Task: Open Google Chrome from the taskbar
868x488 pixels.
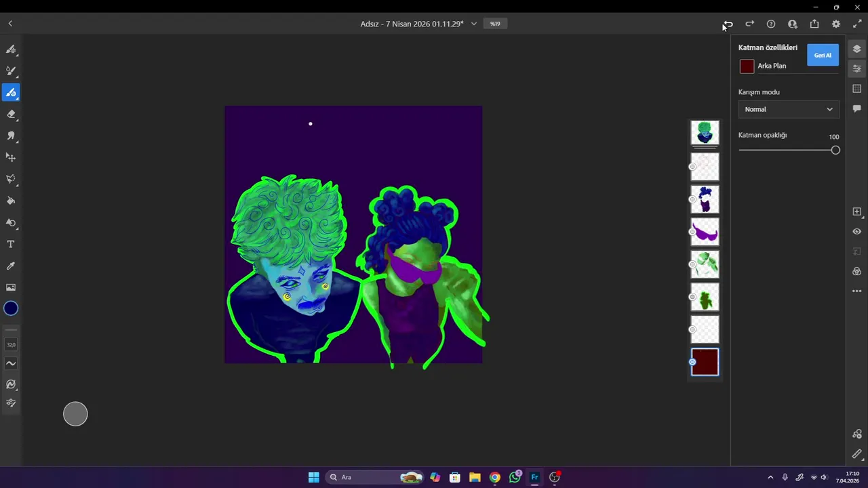Action: [495, 477]
